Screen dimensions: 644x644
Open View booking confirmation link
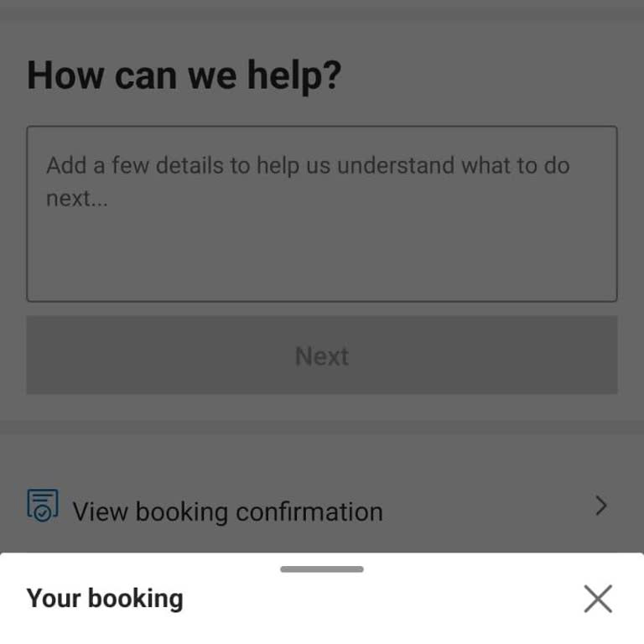pos(227,511)
